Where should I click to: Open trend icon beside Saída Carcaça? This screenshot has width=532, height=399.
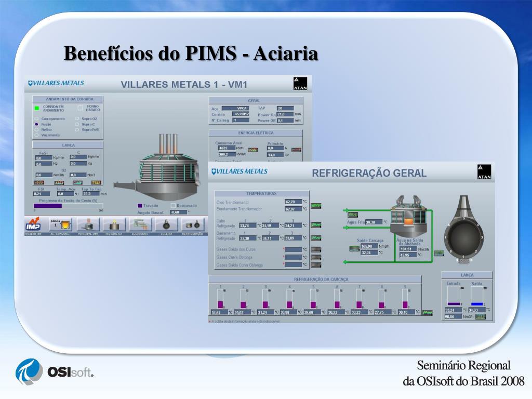[354, 249]
